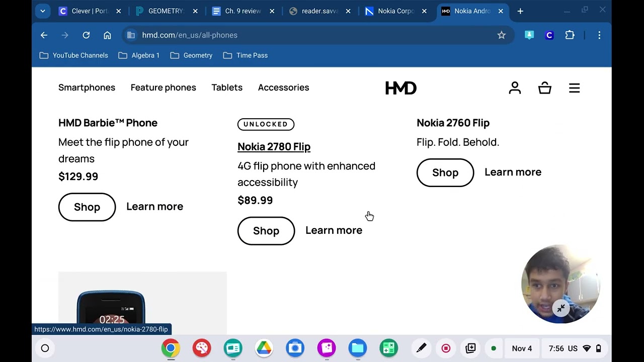Learn more about HMD Barbie Phone
The height and width of the screenshot is (362, 644).
point(154,207)
